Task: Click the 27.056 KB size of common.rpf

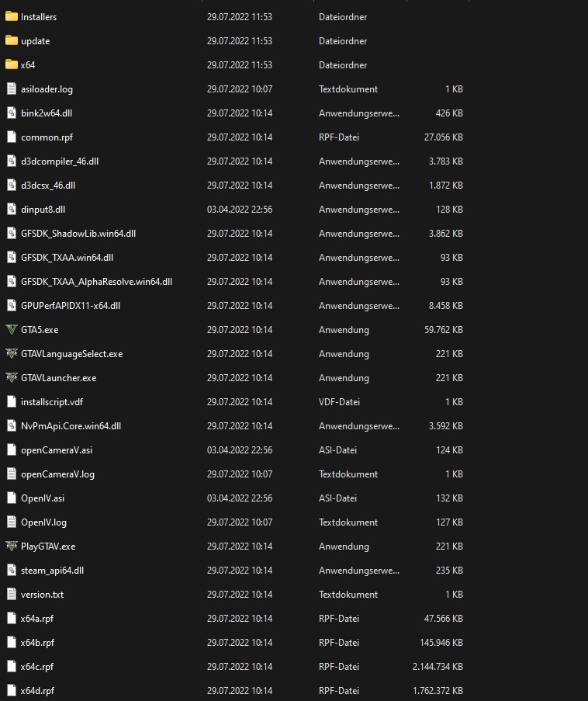Action: pyautogui.click(x=444, y=137)
